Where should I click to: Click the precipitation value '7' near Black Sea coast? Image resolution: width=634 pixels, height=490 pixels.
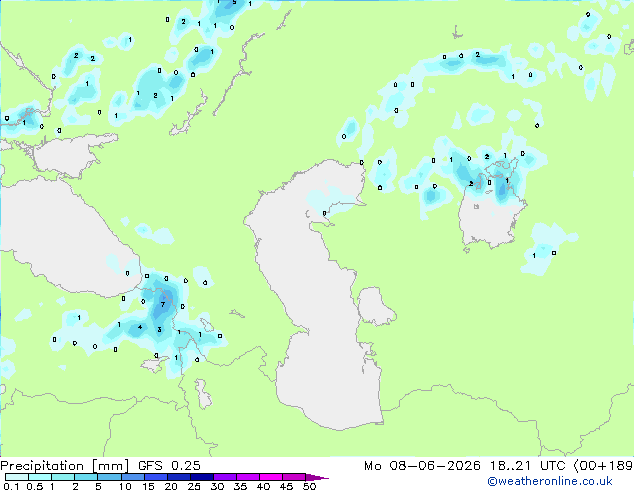tap(163, 304)
